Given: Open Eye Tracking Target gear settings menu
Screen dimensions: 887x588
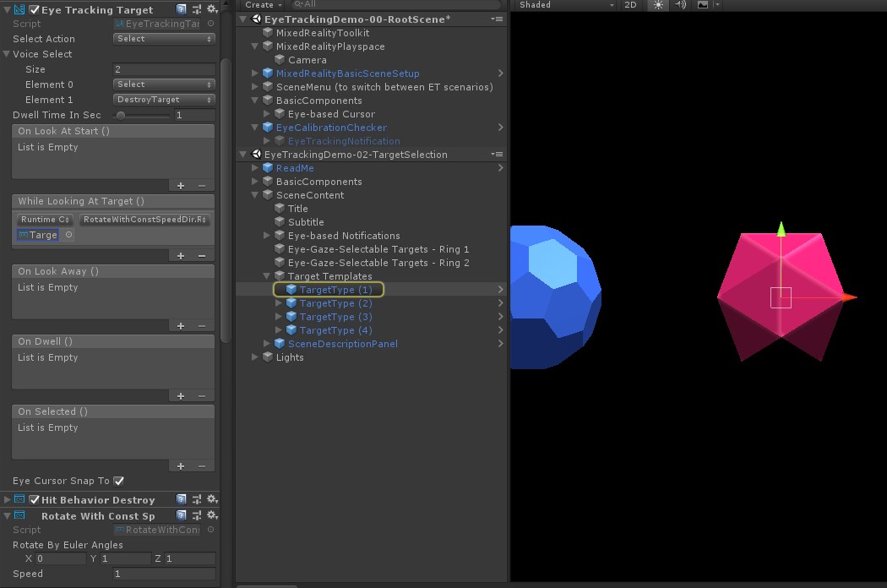Looking at the screenshot, I should (212, 9).
